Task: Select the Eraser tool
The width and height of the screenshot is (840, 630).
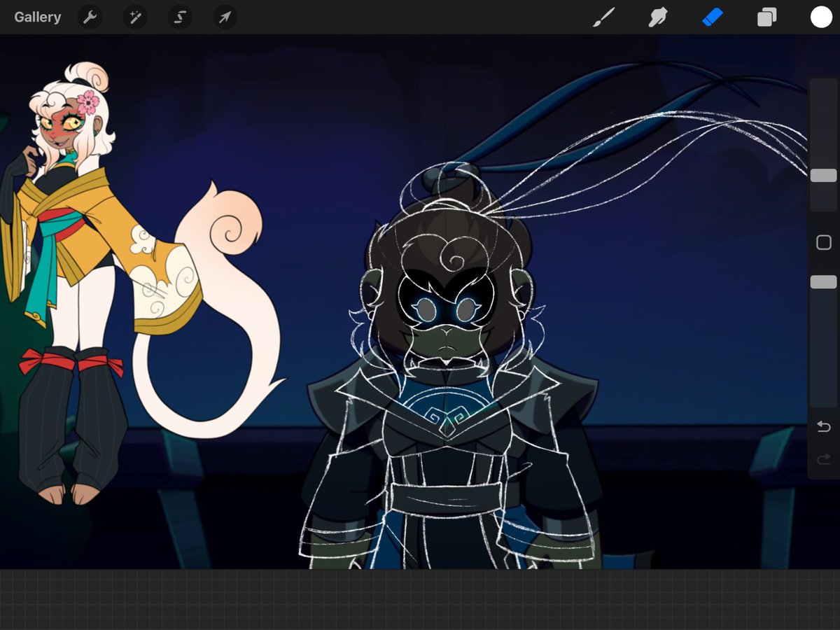Action: [x=712, y=17]
